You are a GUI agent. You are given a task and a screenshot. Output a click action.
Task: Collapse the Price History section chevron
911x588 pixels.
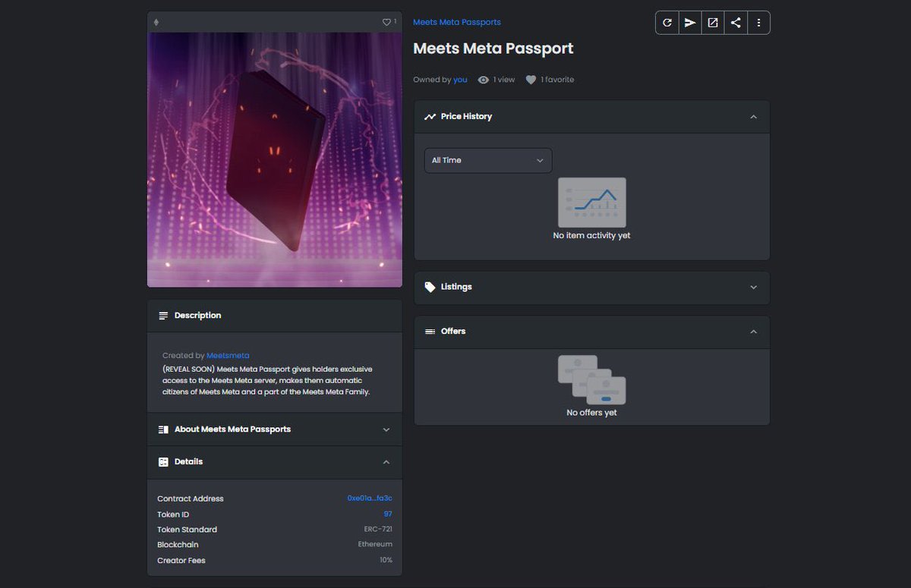coord(753,117)
